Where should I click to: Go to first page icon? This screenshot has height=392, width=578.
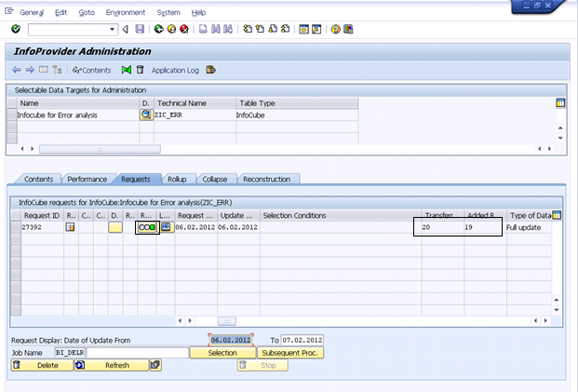(248, 29)
